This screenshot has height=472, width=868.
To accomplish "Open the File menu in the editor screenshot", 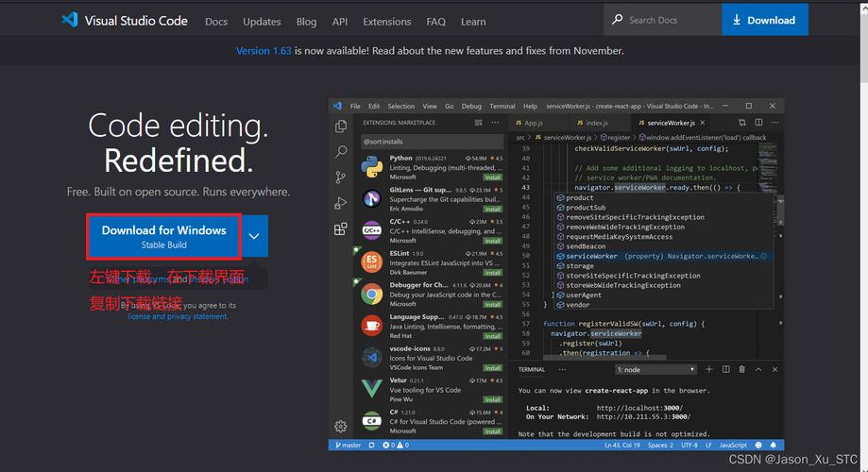I will coord(355,106).
